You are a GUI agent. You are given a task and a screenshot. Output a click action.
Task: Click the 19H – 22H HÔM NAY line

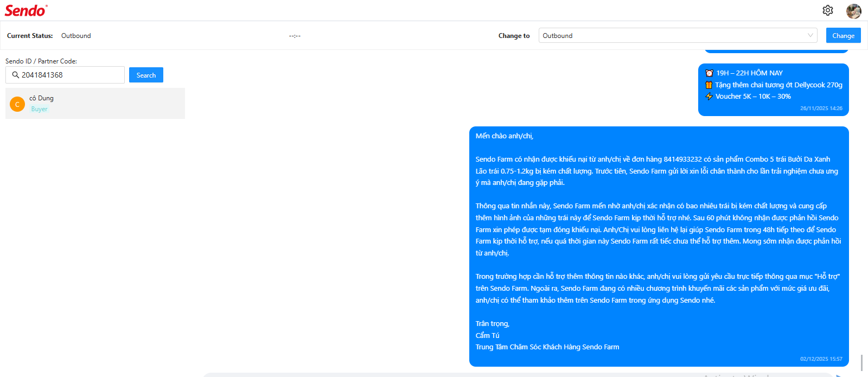pos(749,73)
